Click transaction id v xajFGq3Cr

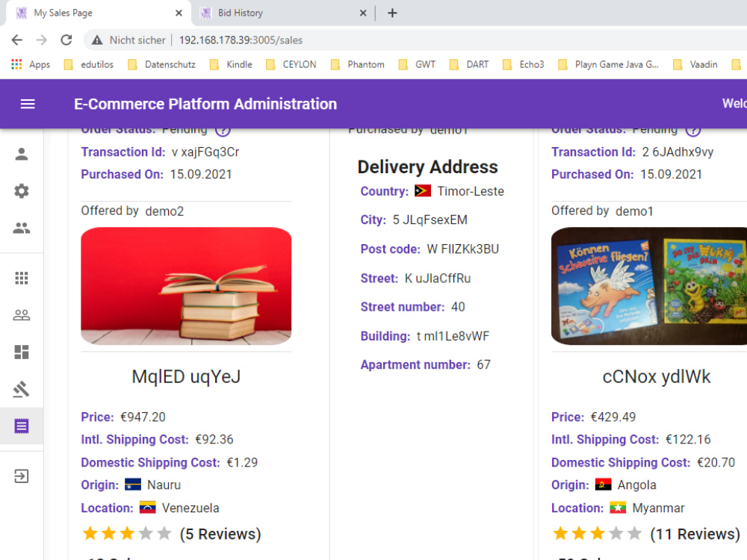(205, 152)
